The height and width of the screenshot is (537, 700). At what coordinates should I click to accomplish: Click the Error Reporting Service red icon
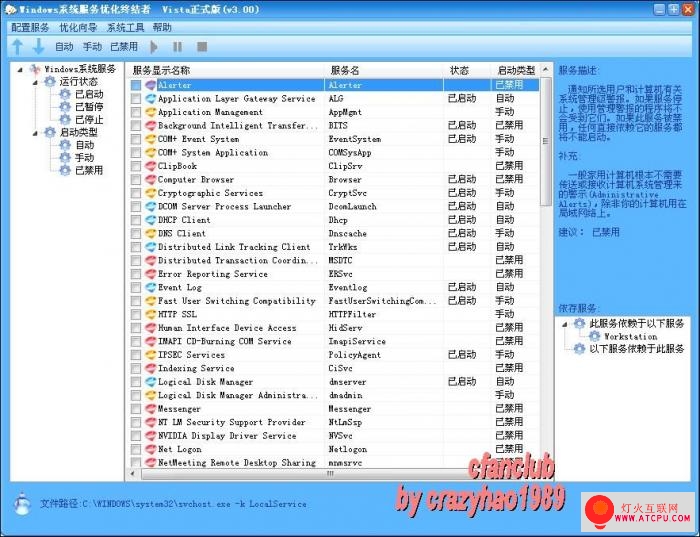pos(150,274)
